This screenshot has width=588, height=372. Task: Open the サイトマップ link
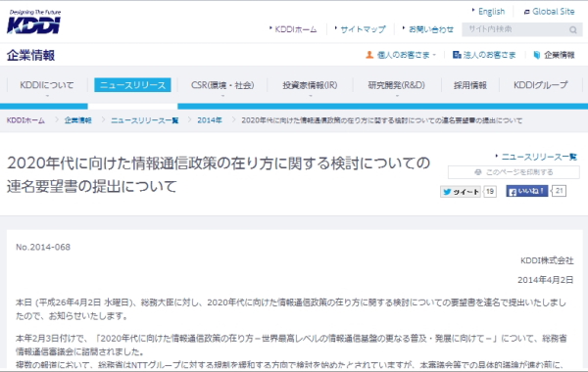point(363,29)
